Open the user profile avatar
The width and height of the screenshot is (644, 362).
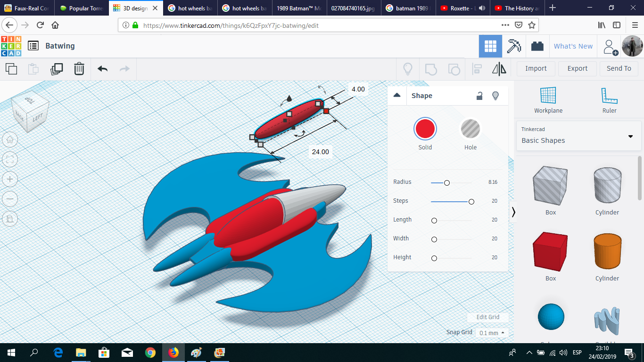632,46
